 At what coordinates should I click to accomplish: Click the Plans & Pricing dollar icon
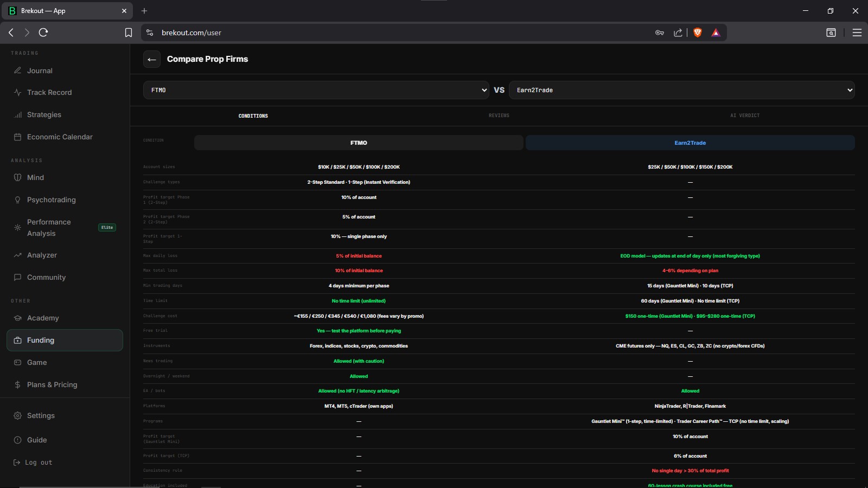17,385
